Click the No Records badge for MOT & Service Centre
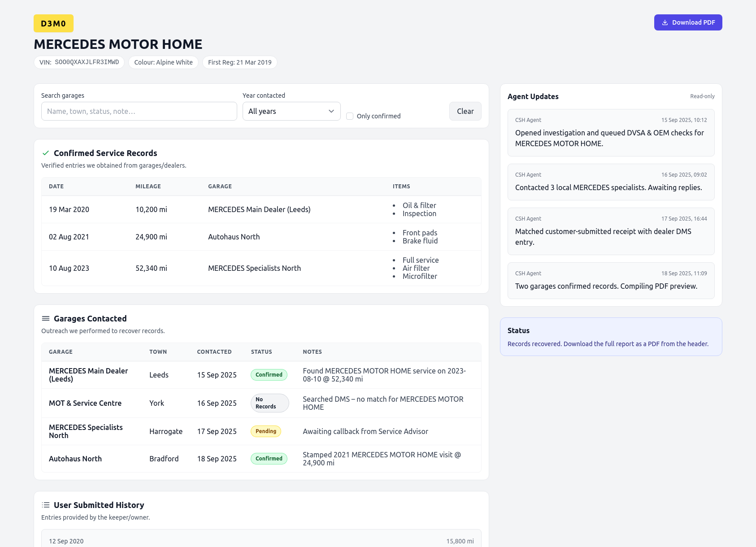This screenshot has height=547, width=756. pos(269,403)
